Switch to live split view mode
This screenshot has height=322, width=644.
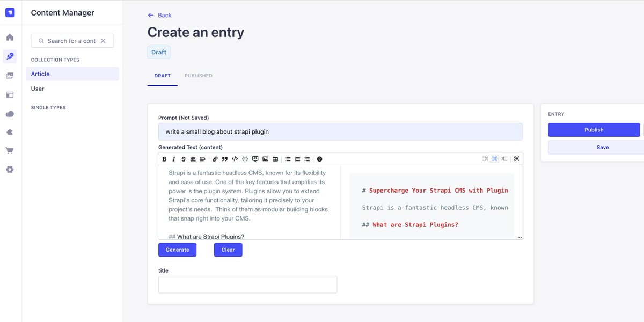tap(495, 159)
